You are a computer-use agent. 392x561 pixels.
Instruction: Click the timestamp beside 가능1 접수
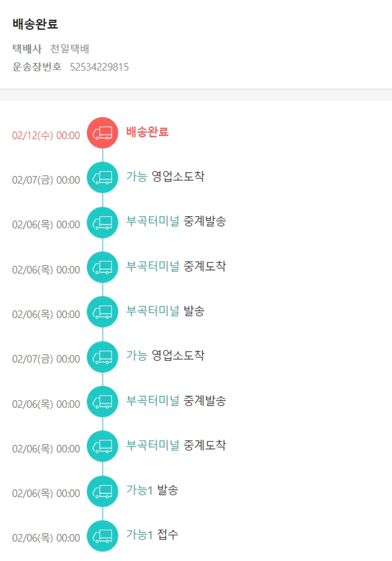pos(46,538)
